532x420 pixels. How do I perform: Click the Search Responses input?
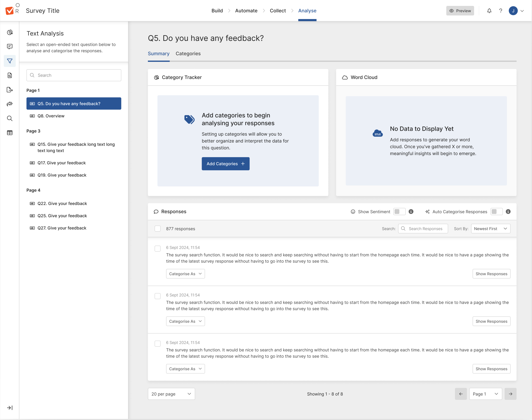[423, 229]
